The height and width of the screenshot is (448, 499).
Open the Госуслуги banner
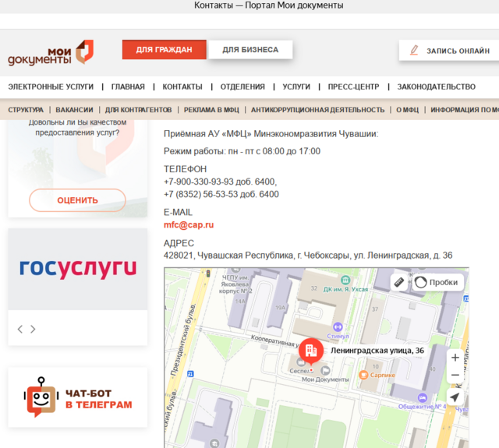[78, 269]
